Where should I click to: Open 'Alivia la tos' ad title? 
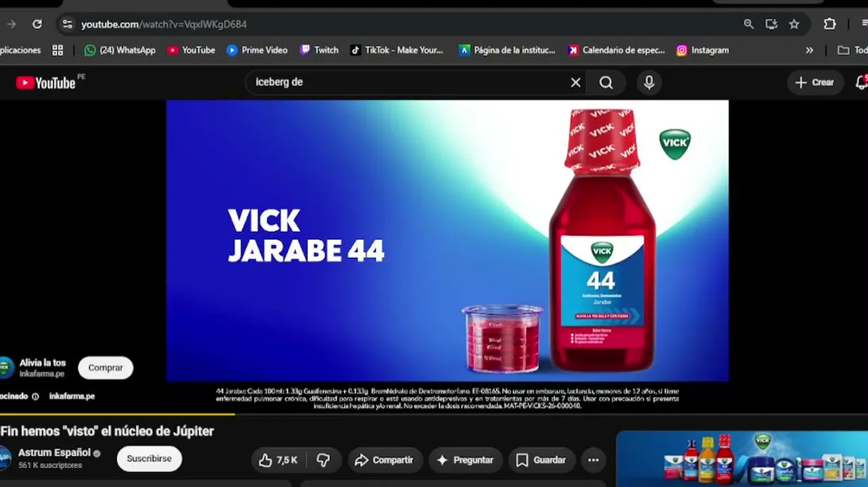43,363
